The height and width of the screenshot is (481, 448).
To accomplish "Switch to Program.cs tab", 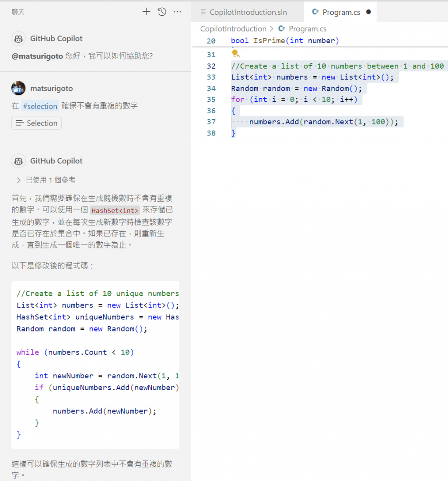I will click(340, 12).
